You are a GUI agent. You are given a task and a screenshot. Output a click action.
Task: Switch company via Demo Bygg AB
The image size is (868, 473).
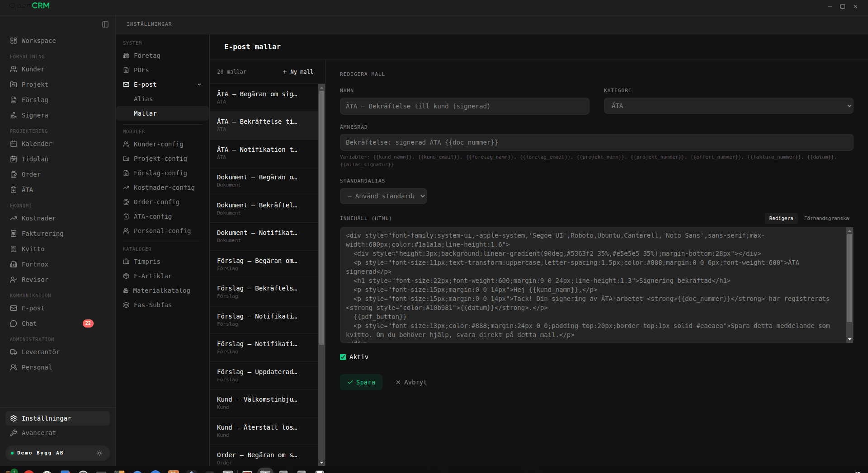tap(40, 453)
